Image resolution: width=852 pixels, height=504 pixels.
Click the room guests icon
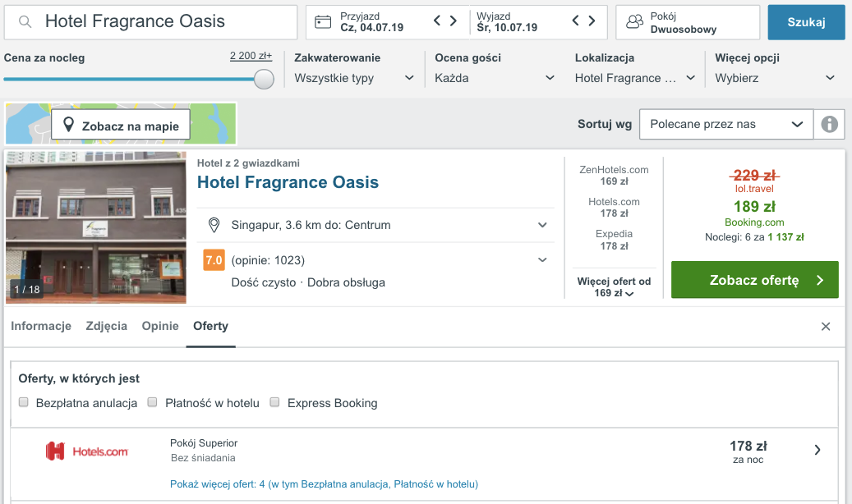click(x=633, y=22)
